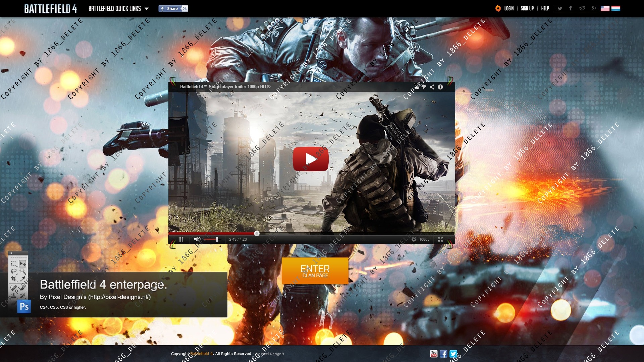This screenshot has height=362, width=644.
Task: Select the Move tool
Action: click(x=22, y=263)
